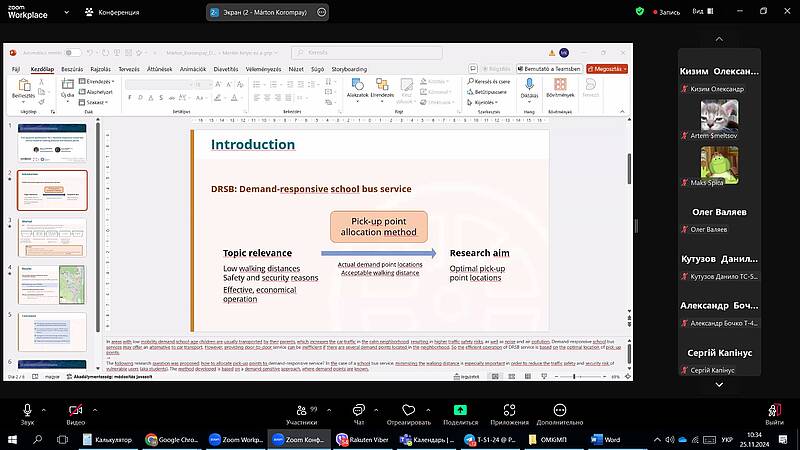Open the Szakasz section dropdown
Screen dimensions: 800x450
(x=93, y=102)
